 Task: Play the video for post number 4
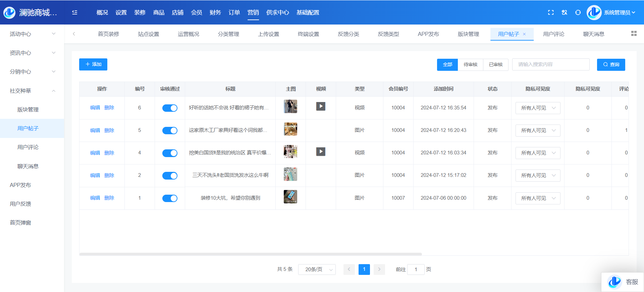(321, 152)
